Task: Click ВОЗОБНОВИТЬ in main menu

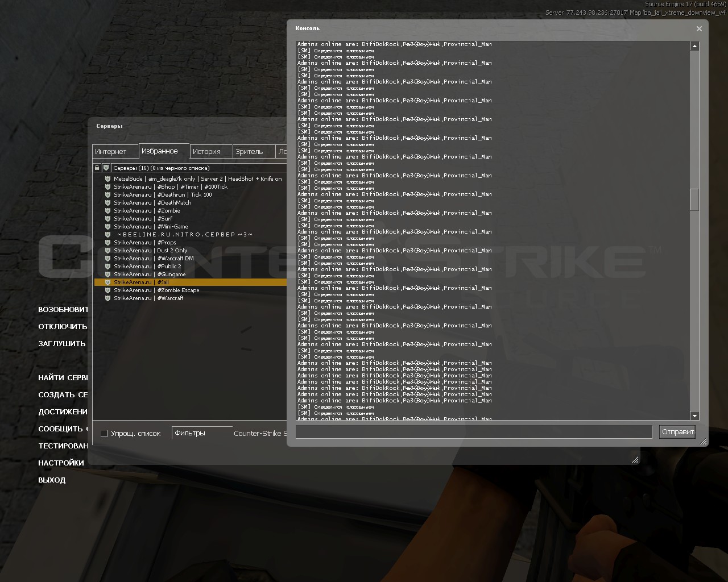Action: point(63,310)
